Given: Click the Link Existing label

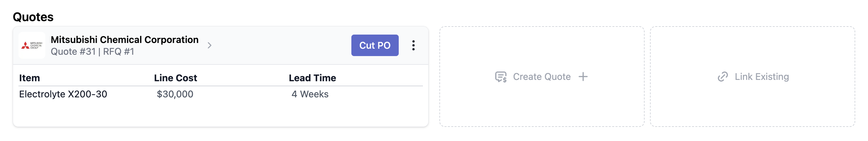Looking at the screenshot, I should 762,77.
